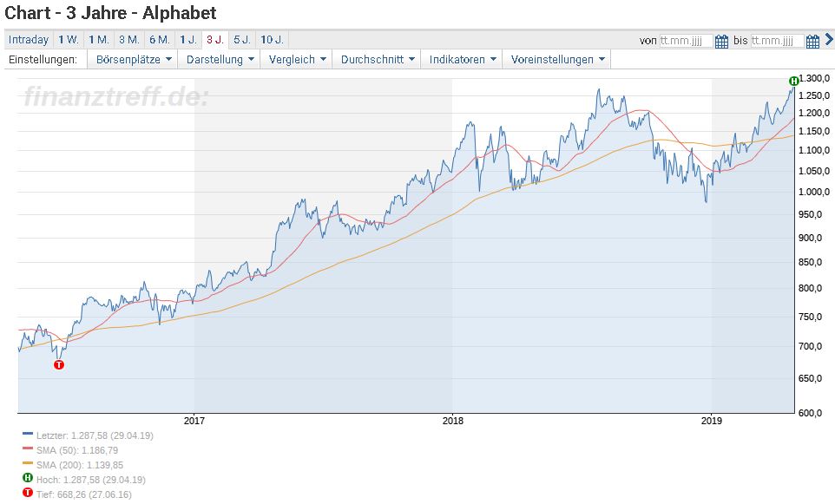835x504 pixels.
Task: Click the 1.300,0 y-axis value
Action: (x=814, y=78)
